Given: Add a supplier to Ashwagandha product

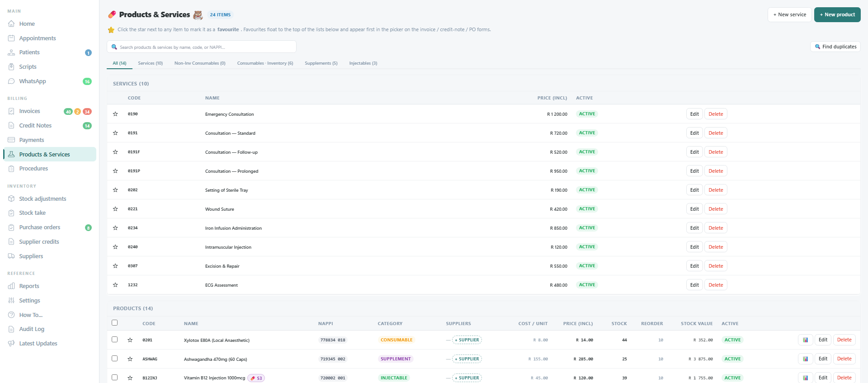Looking at the screenshot, I should pyautogui.click(x=467, y=359).
